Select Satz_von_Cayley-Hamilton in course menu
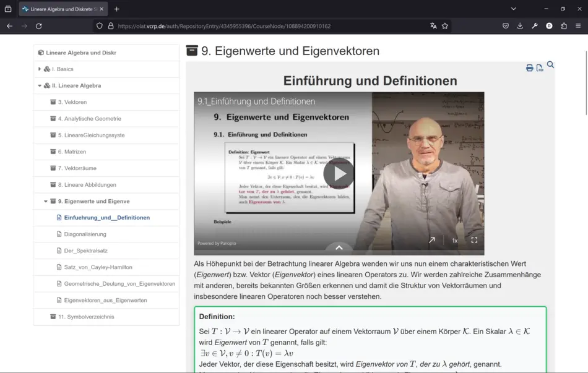 tap(98, 267)
